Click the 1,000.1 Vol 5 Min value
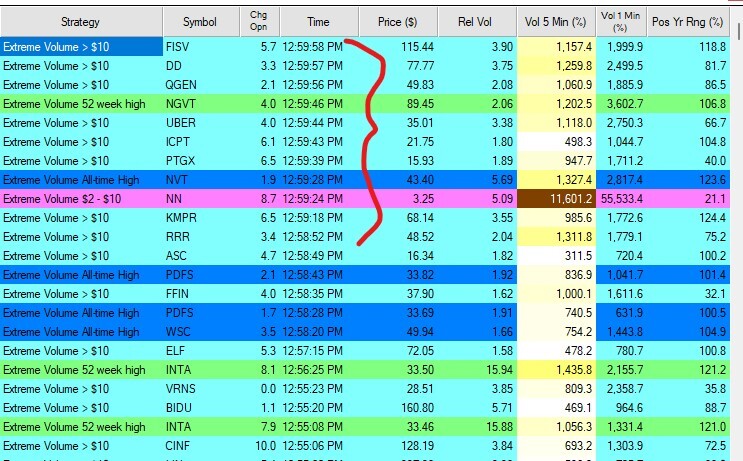This screenshot has height=461, width=743. pyautogui.click(x=574, y=294)
